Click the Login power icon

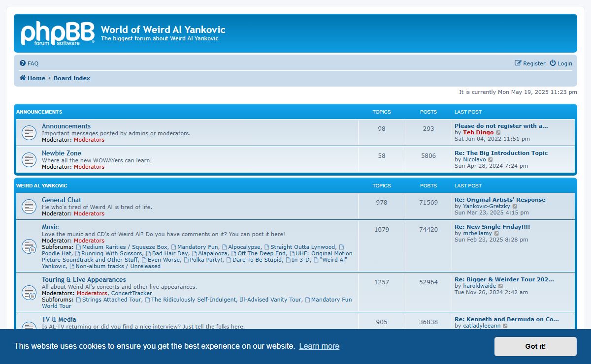(553, 63)
